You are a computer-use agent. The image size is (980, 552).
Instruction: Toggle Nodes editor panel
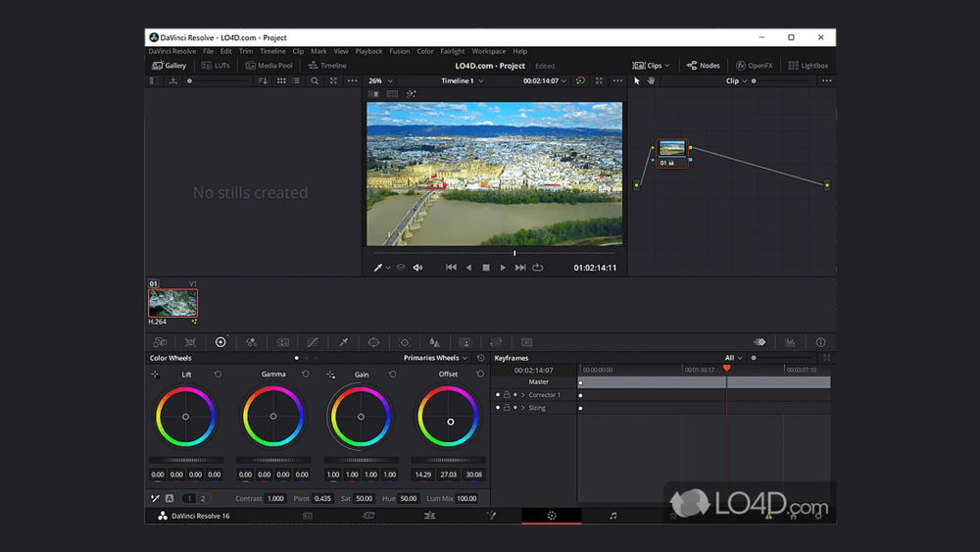703,65
